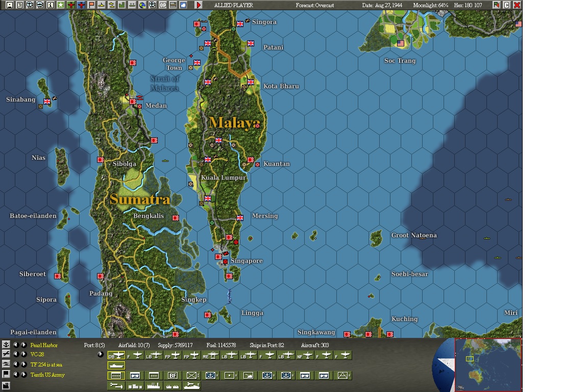This screenshot has height=392, width=588.
Task: Click the Singapore city label on map
Action: pos(247,261)
